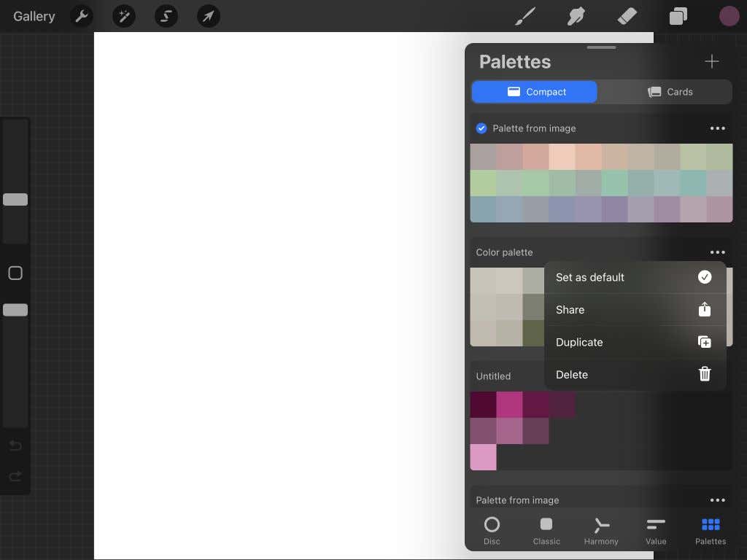Open options for bottom Palette from image
The height and width of the screenshot is (560, 747).
pyautogui.click(x=718, y=500)
